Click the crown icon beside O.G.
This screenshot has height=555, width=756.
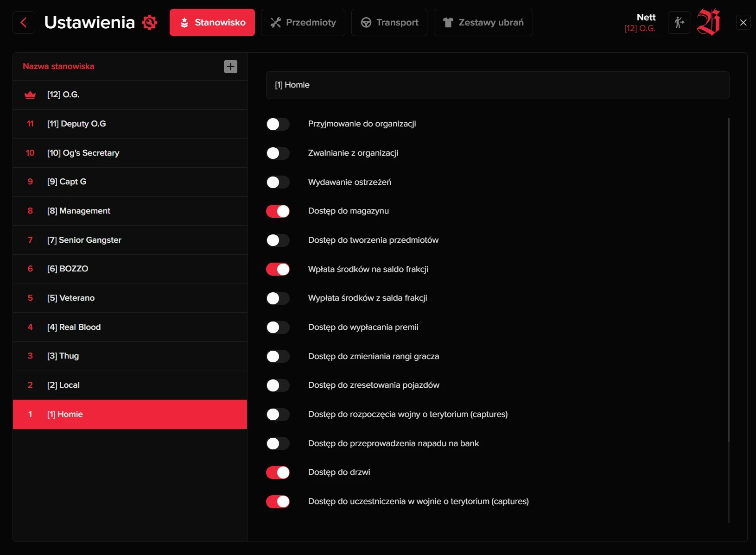30,95
